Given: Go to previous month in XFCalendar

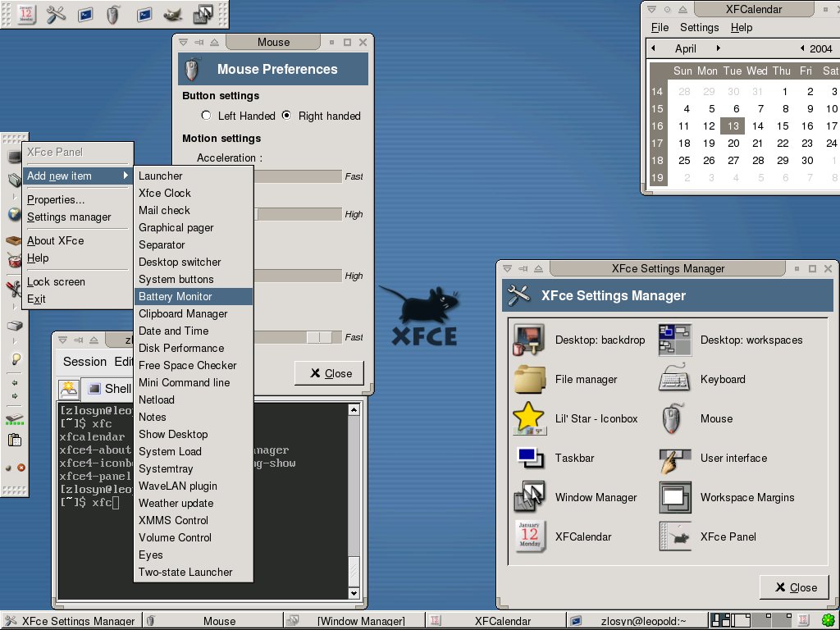Looking at the screenshot, I should click(x=654, y=48).
